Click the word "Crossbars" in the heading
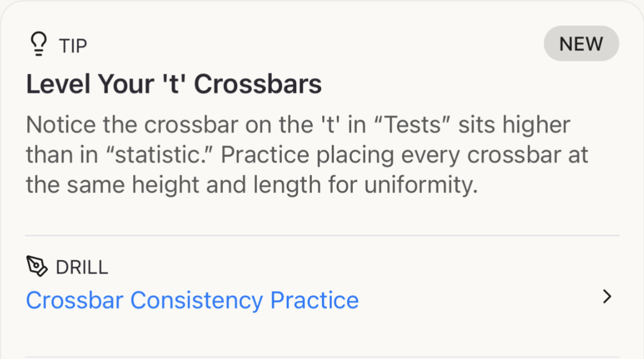 (258, 84)
